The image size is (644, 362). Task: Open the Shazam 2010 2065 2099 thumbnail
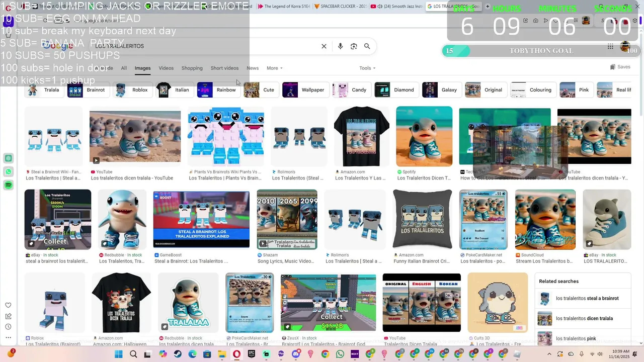point(287,219)
